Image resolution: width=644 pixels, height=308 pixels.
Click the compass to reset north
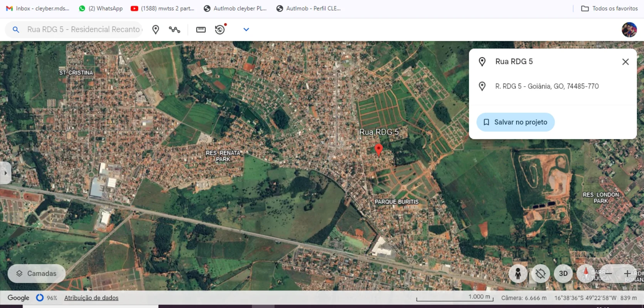pos(586,273)
